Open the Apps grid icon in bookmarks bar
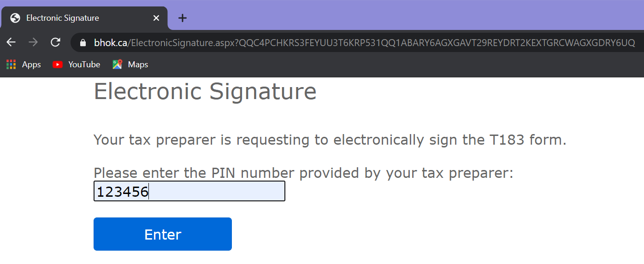Viewport: 644px width, 264px height. (11, 65)
